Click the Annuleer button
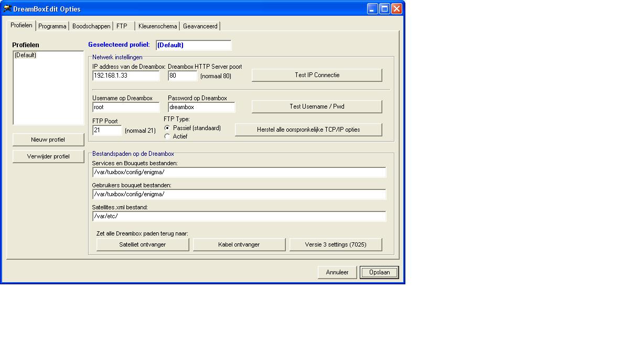The image size is (644, 363). tap(337, 272)
